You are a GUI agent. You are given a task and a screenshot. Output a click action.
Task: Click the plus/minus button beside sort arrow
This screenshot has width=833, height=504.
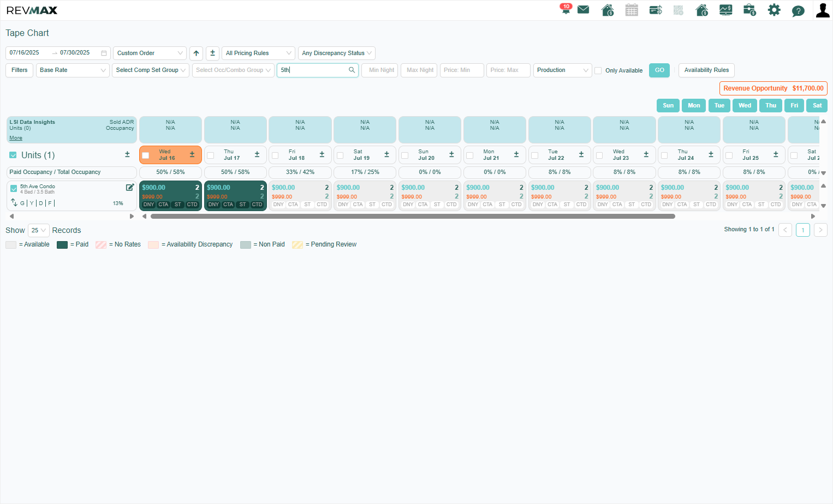(213, 53)
